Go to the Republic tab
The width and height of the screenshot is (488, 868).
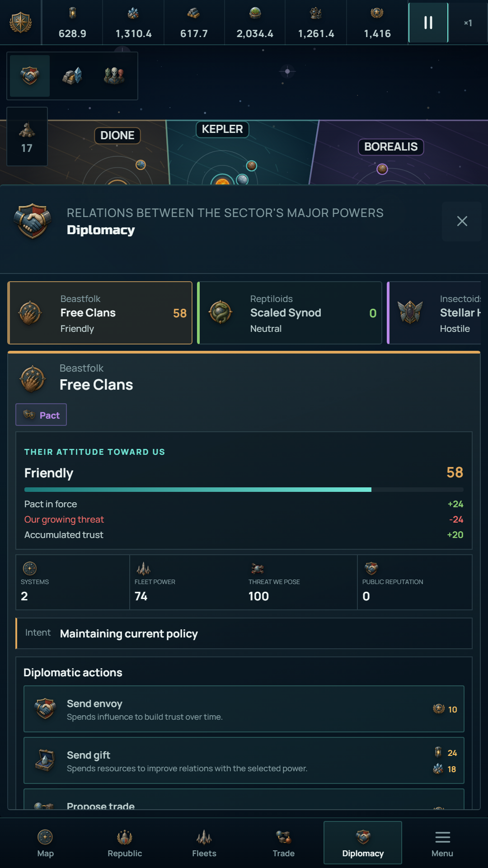point(125,843)
